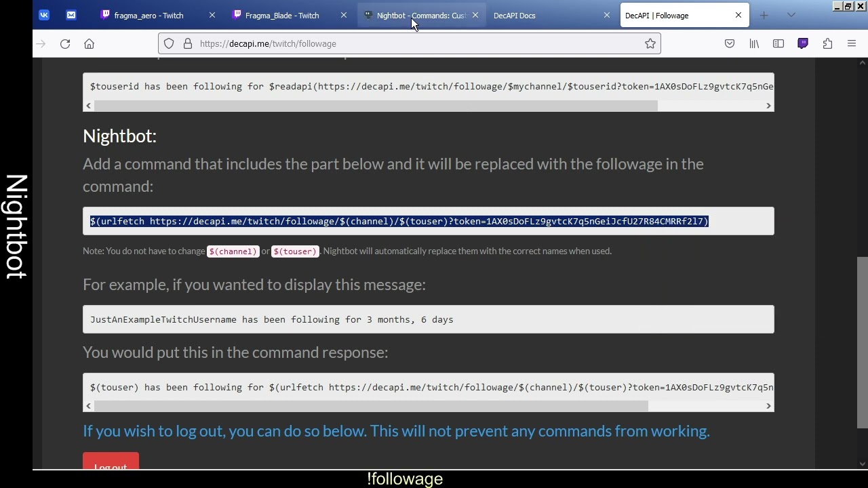Open the VK pinned tab
868x488 pixels.
click(x=44, y=15)
